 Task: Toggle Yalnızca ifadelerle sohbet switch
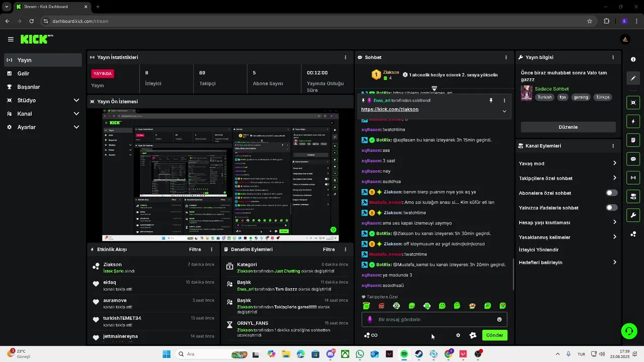click(x=612, y=208)
